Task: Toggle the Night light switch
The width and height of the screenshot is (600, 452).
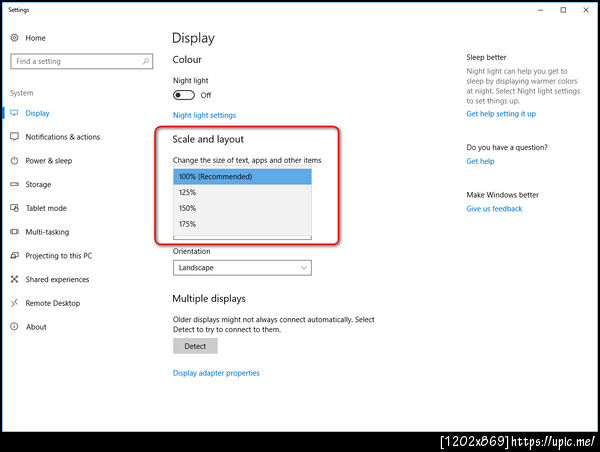Action: pyautogui.click(x=184, y=95)
